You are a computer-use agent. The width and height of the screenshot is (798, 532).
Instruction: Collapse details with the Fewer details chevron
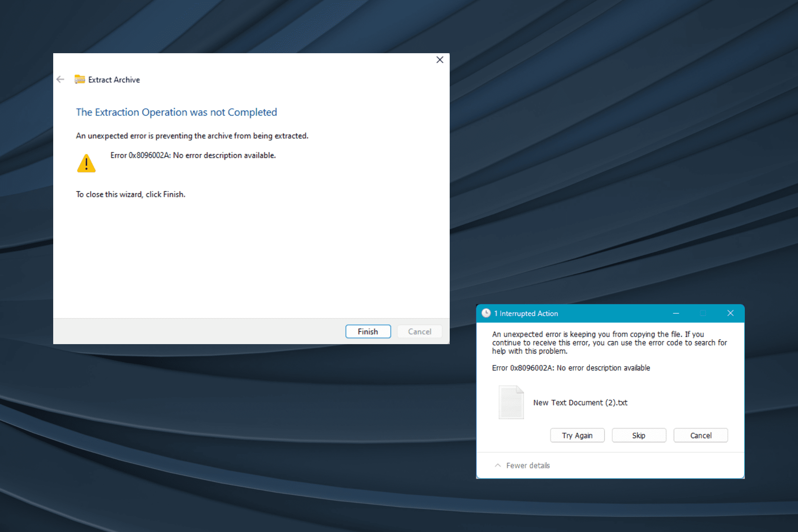point(498,465)
